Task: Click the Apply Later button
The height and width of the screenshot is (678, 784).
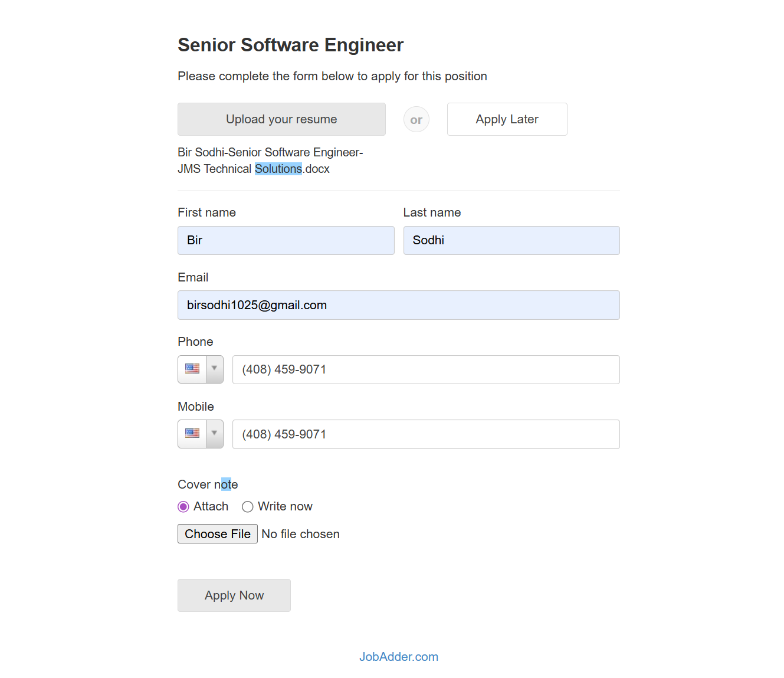Action: (x=507, y=119)
